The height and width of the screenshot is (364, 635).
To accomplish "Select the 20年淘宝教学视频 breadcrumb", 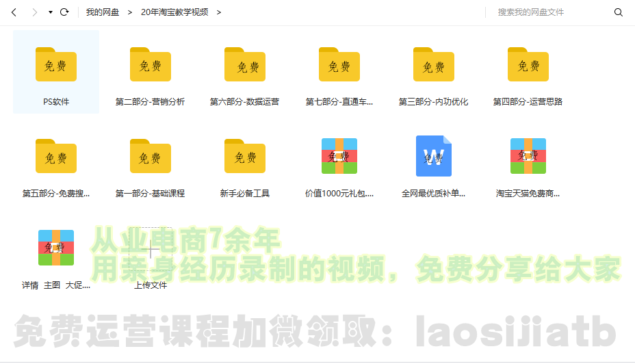I will click(x=174, y=12).
